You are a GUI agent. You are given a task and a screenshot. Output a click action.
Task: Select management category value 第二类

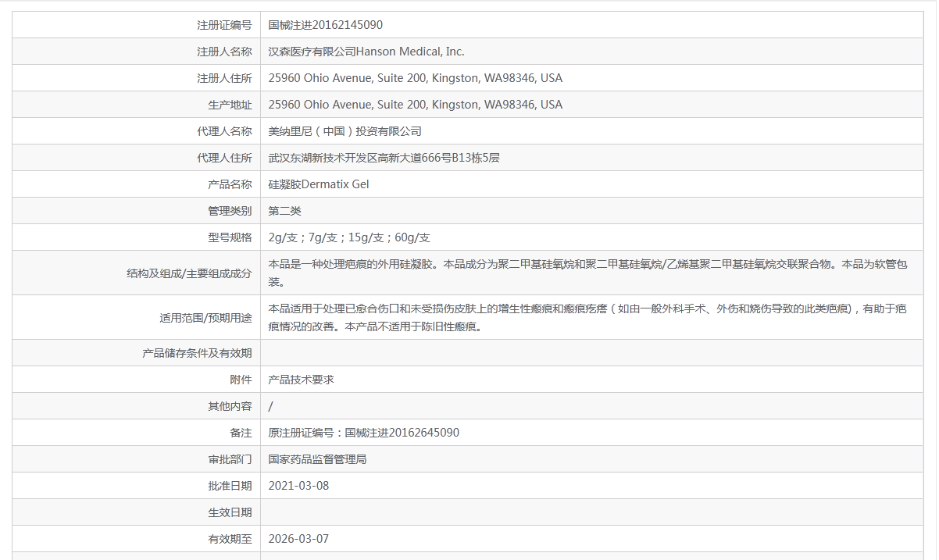coord(285,211)
